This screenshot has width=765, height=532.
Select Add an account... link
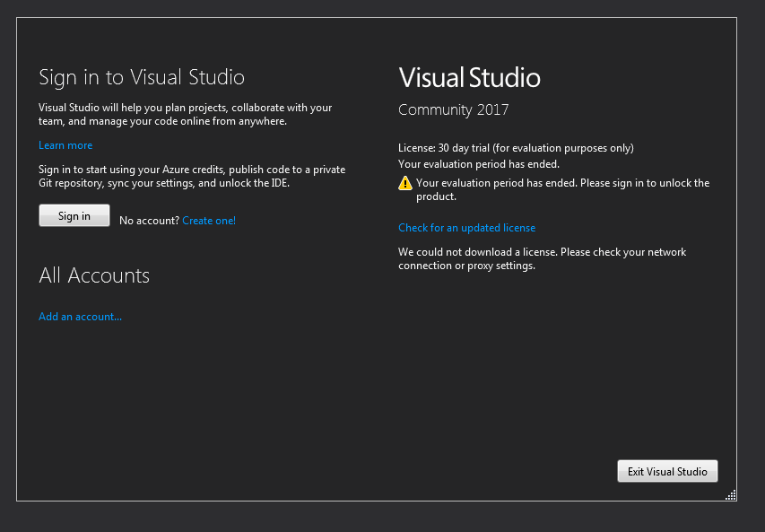[80, 317]
